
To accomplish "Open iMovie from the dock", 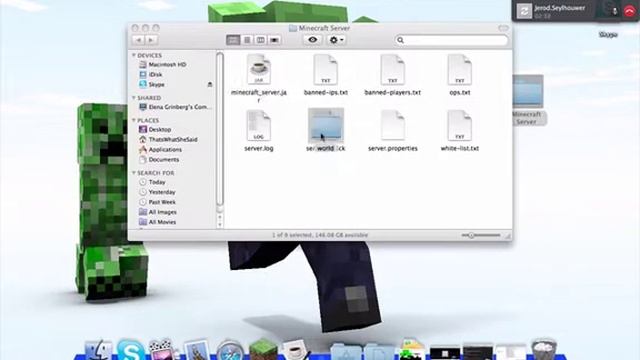I will pos(162,351).
